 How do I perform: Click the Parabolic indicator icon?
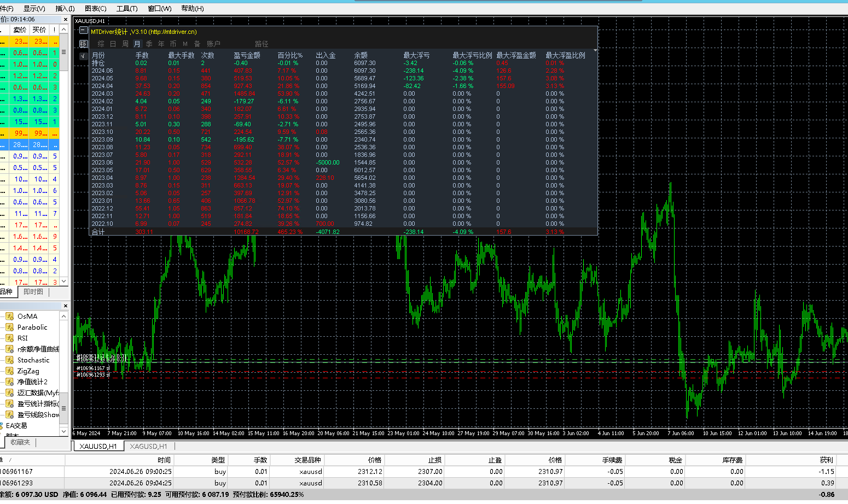pos(9,327)
